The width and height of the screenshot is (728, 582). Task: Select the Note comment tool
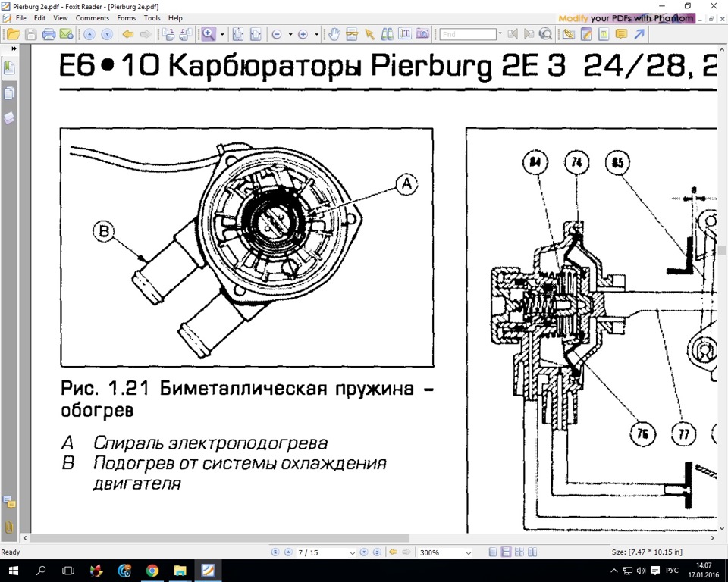621,34
